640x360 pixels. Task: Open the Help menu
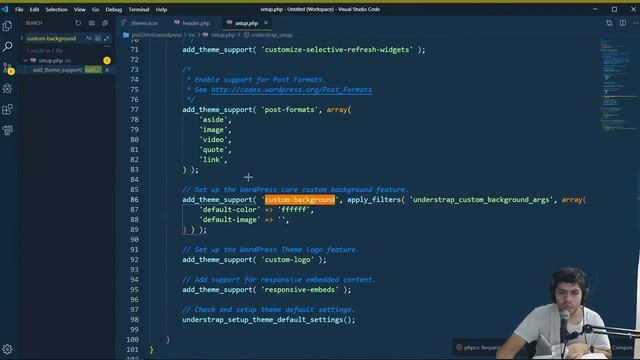161,9
